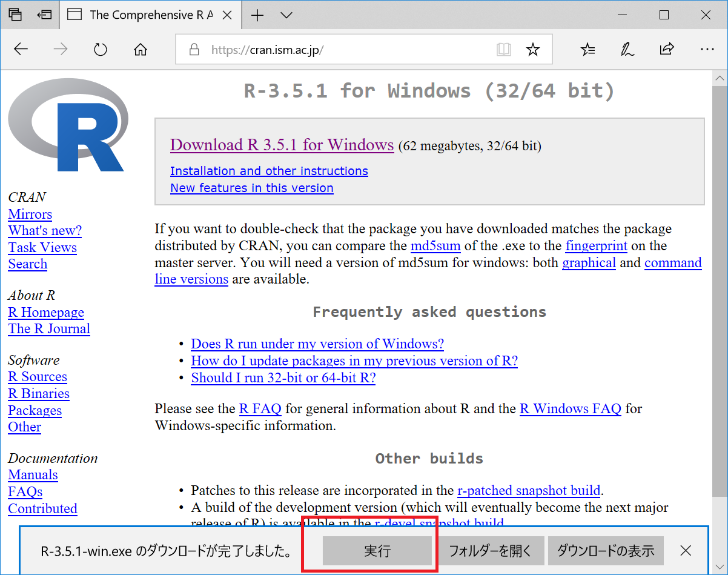Refresh the current page

pos(101,50)
